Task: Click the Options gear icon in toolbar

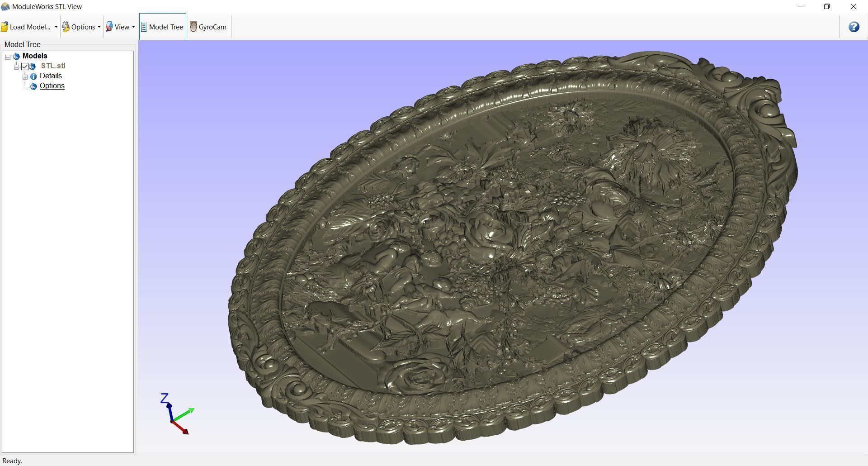Action: 66,27
